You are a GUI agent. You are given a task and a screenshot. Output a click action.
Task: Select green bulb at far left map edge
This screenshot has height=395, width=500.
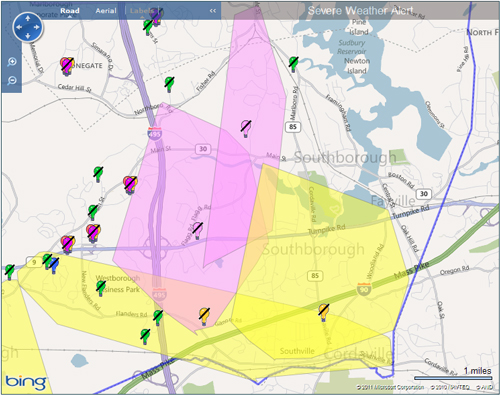coord(10,272)
